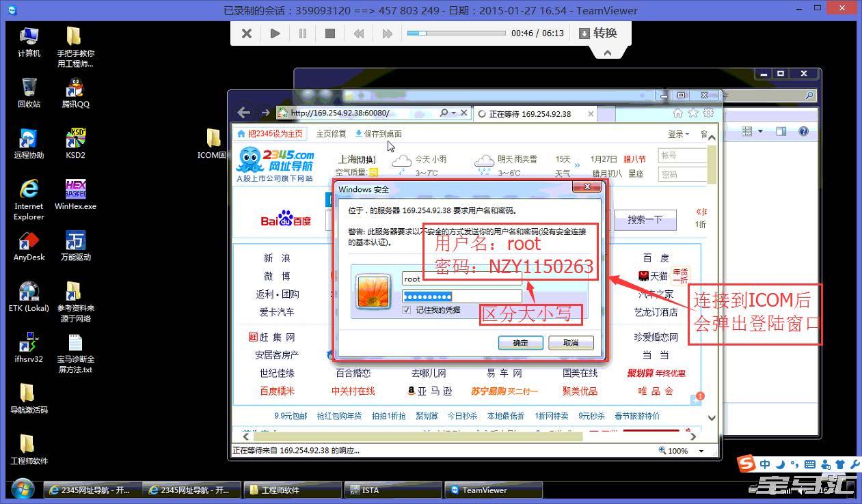862x504 pixels.
Task: Fast-forward the recorded session
Action: [387, 33]
